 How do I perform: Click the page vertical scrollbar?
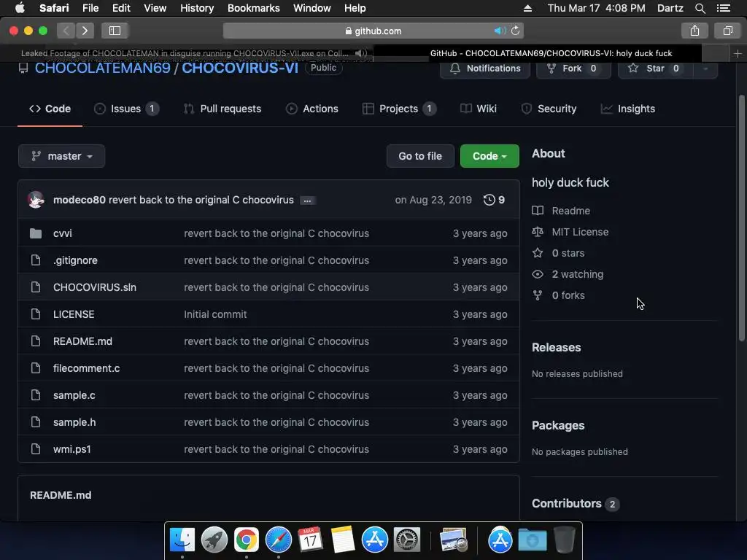[x=741, y=218]
